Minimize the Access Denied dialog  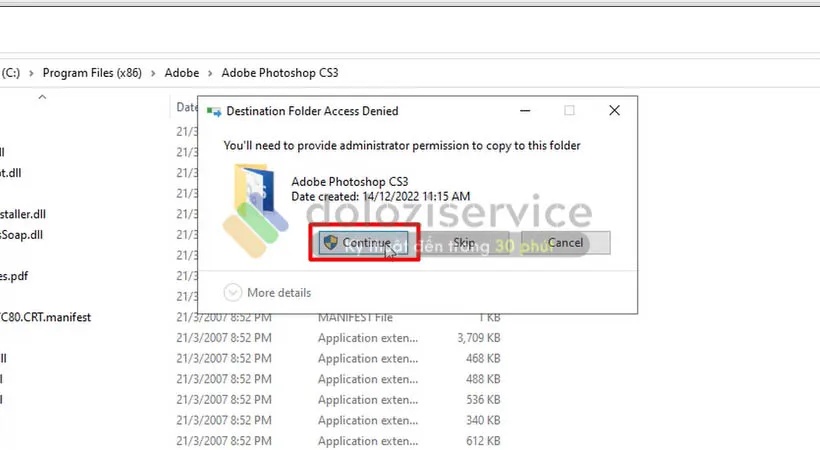(x=525, y=110)
